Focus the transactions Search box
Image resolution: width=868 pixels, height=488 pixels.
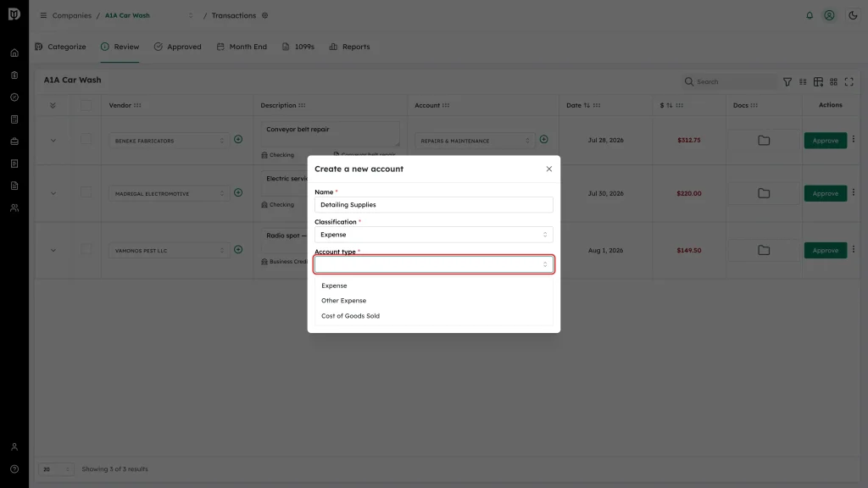[729, 82]
